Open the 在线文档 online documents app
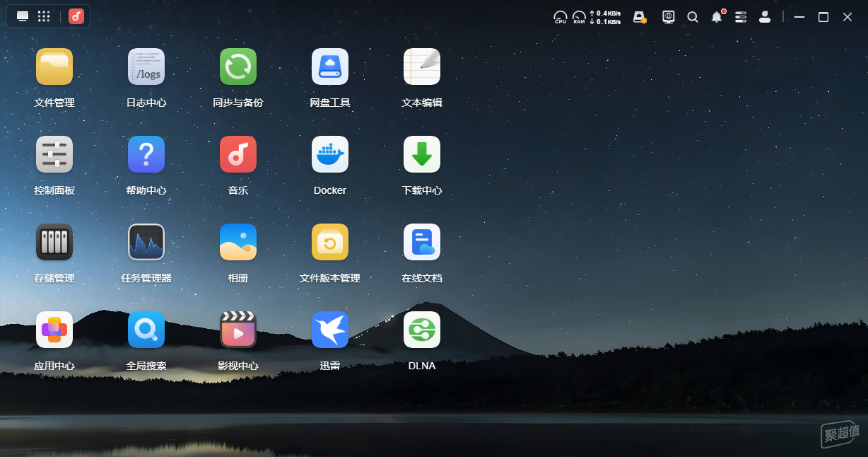This screenshot has height=457, width=868. click(422, 242)
